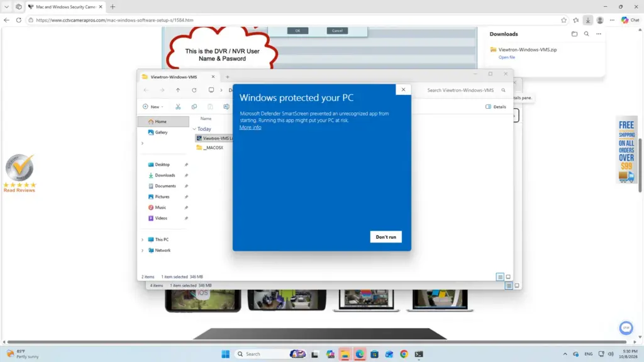Select the Viewtron-VMS file row
This screenshot has height=362, width=644.
pyautogui.click(x=214, y=138)
